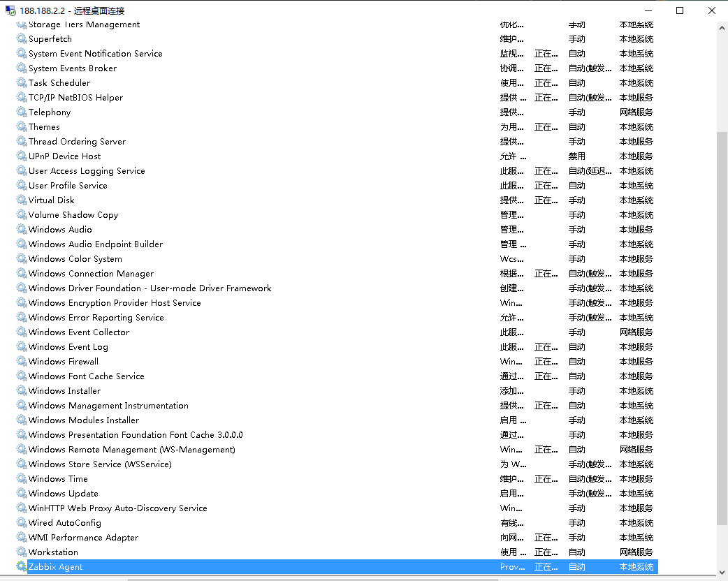Select the Telephony service gear icon
Image resolution: width=728 pixels, height=581 pixels.
tap(22, 112)
